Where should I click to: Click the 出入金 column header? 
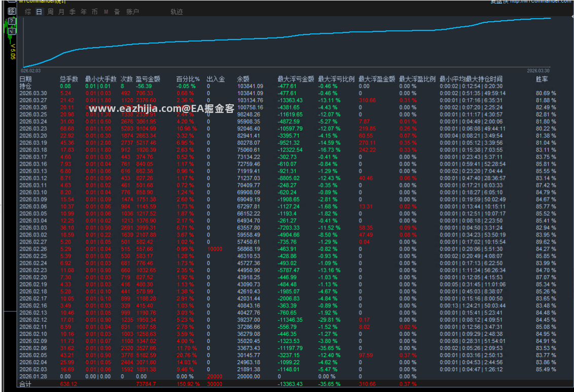(216, 79)
